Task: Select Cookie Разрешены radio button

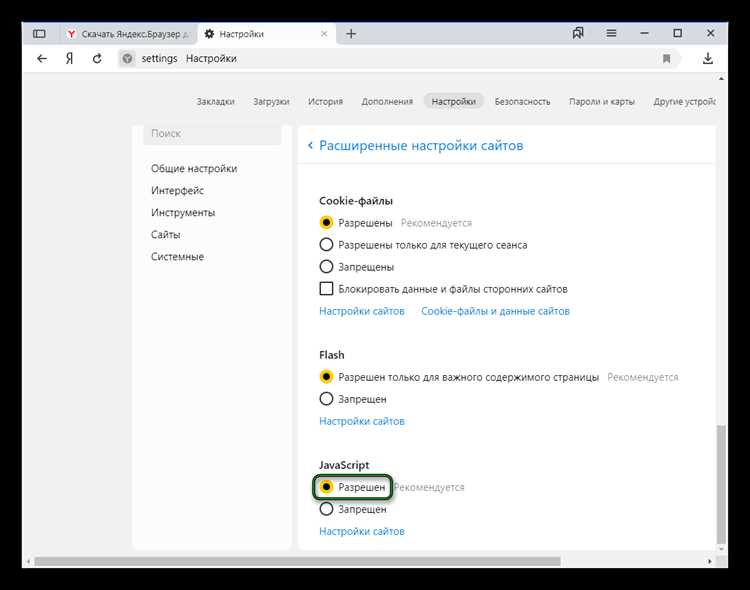Action: [326, 223]
